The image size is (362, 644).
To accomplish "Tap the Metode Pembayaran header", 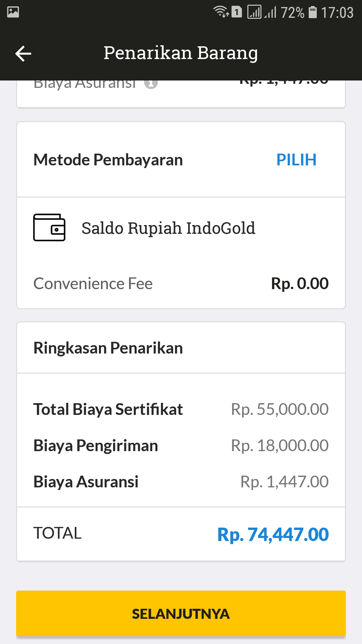I will pyautogui.click(x=108, y=160).
